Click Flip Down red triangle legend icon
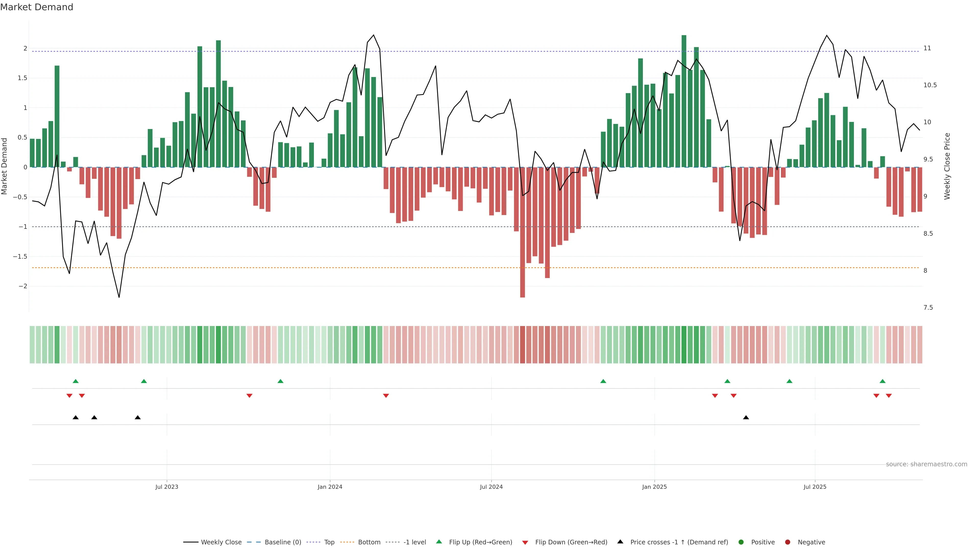The height and width of the screenshot is (551, 980). (x=525, y=543)
